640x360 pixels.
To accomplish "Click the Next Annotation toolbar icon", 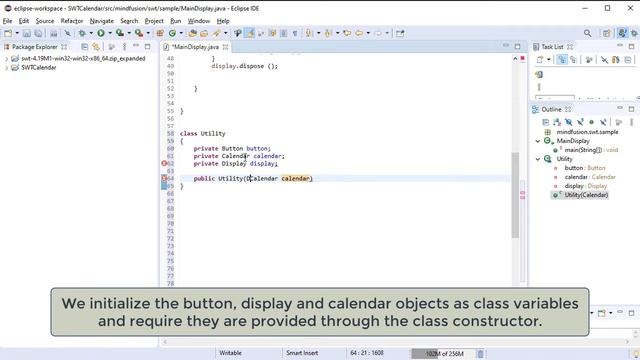I will click(x=309, y=33).
